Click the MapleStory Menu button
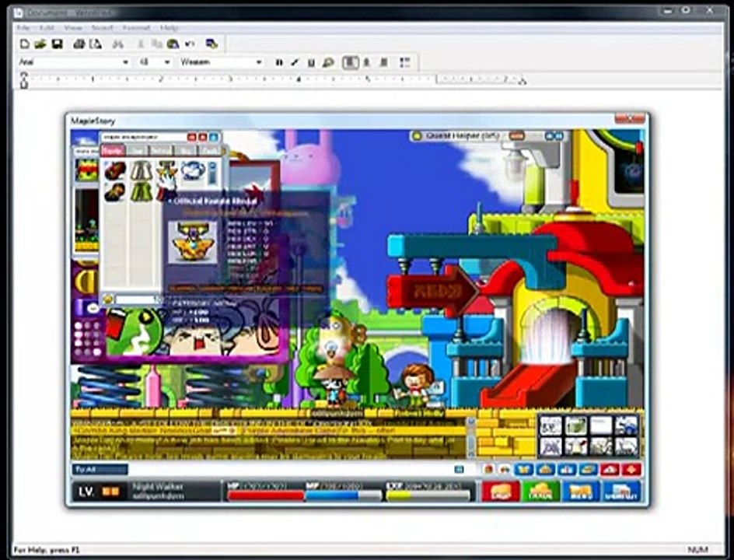The width and height of the screenshot is (734, 560). tap(581, 492)
